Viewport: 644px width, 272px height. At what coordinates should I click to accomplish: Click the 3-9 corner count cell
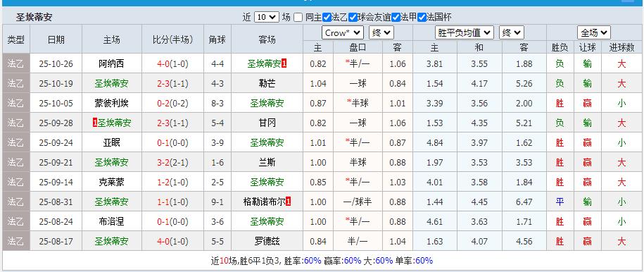tap(217, 143)
